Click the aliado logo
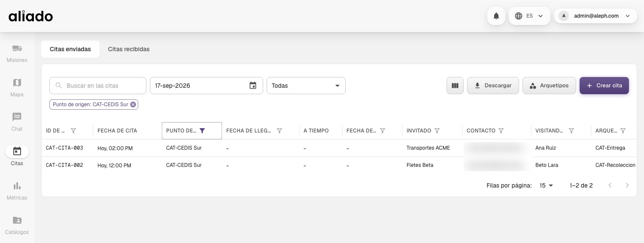The height and width of the screenshot is (243, 644). coord(30,16)
